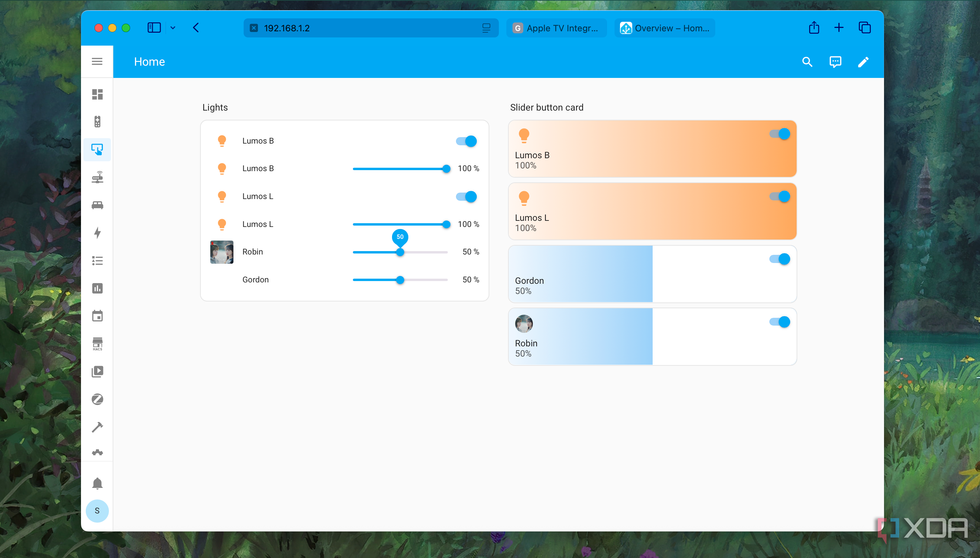Open the remote control sidebar icon
The width and height of the screenshot is (980, 558).
(97, 122)
